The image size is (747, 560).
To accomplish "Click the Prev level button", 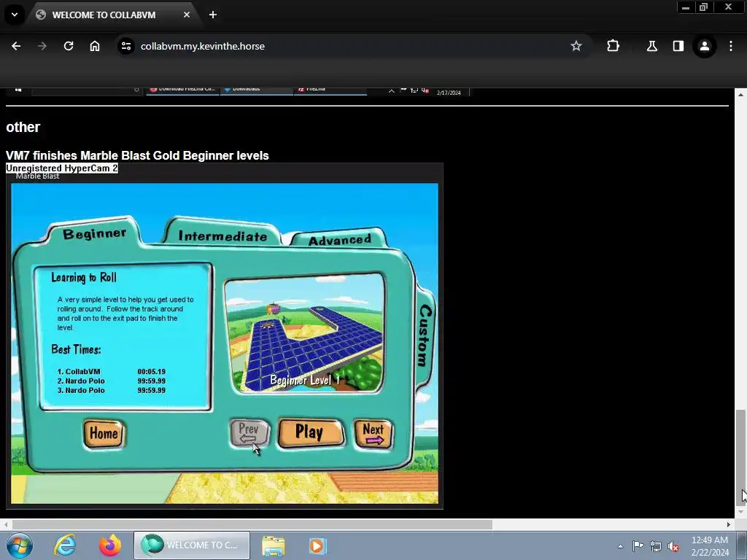I will [249, 433].
